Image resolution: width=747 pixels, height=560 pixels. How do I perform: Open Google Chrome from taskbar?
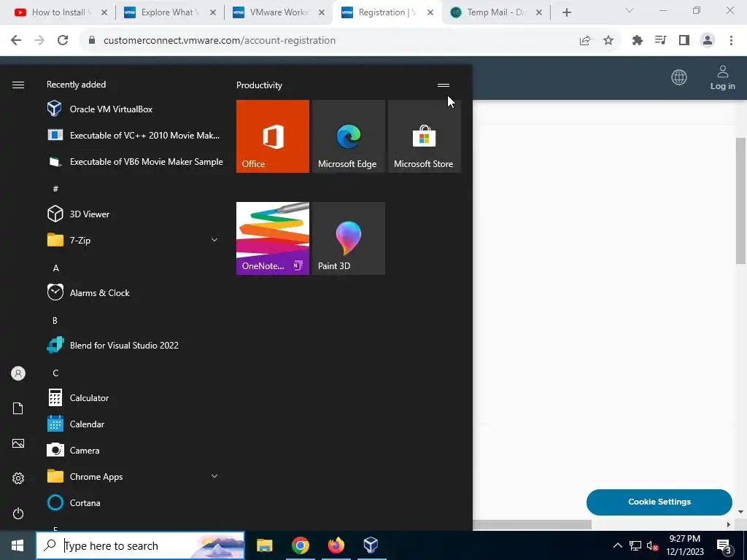300,545
